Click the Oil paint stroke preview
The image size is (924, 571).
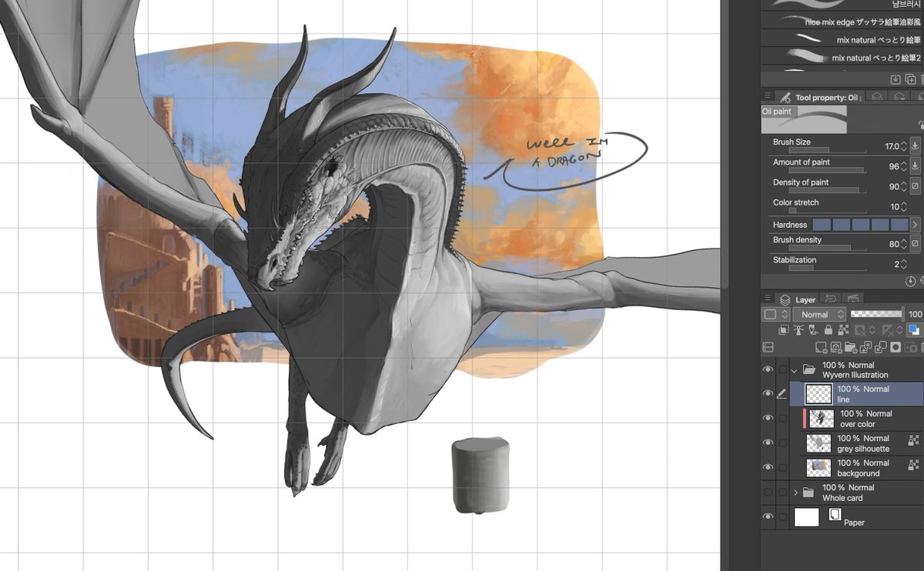pyautogui.click(x=804, y=119)
